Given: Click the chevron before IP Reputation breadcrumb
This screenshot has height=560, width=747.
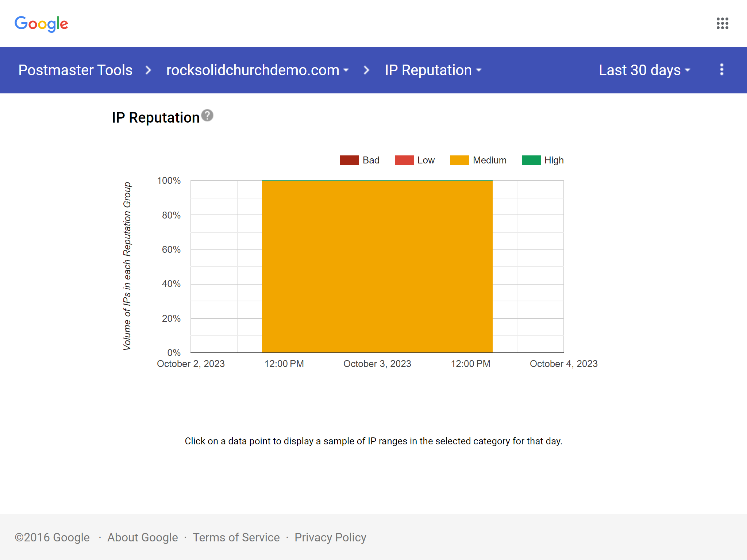Looking at the screenshot, I should pos(366,70).
